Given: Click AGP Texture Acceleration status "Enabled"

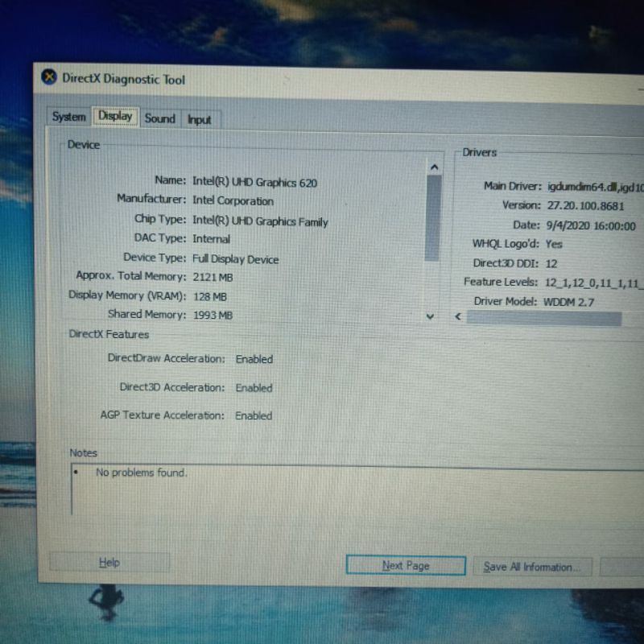Looking at the screenshot, I should 254,416.
